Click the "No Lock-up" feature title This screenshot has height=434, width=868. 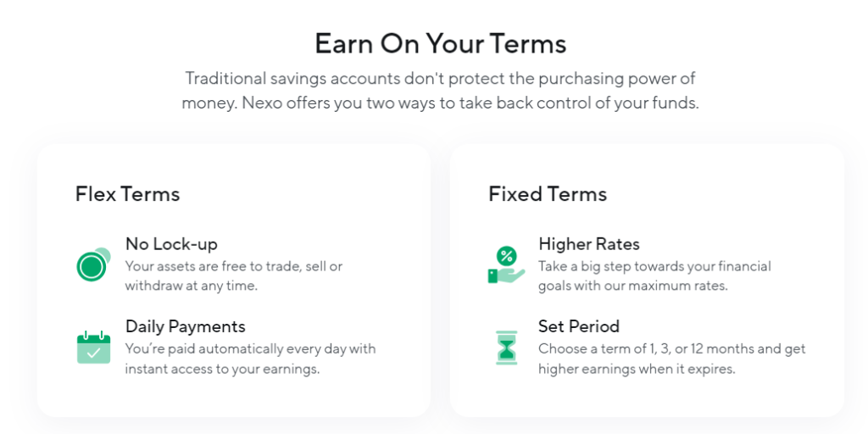pos(171,244)
